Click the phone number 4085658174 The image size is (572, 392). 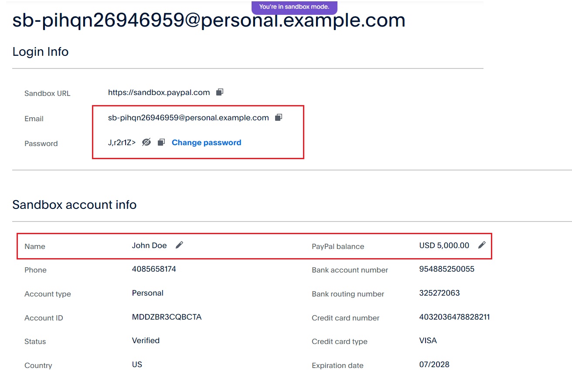click(154, 269)
